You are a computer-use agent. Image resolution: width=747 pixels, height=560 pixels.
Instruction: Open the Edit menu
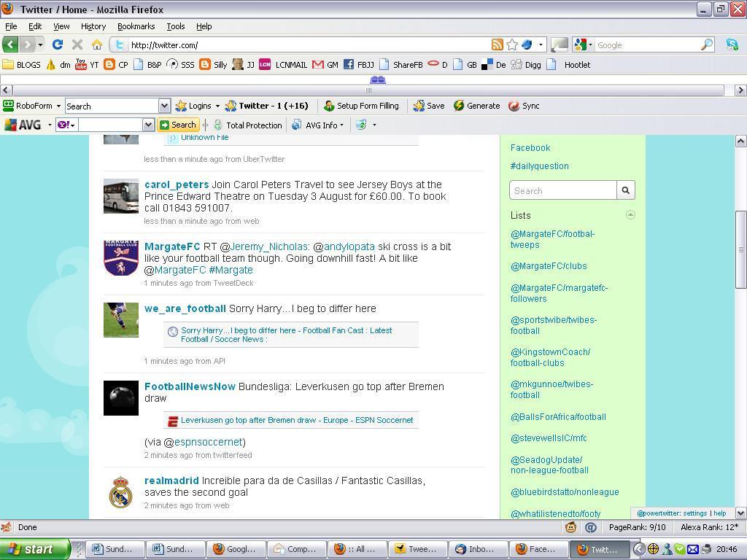pos(35,26)
